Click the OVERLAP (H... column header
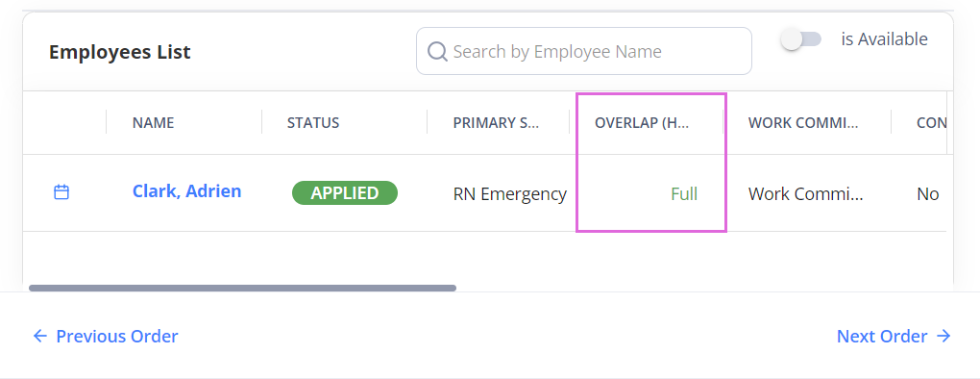 pos(642,122)
